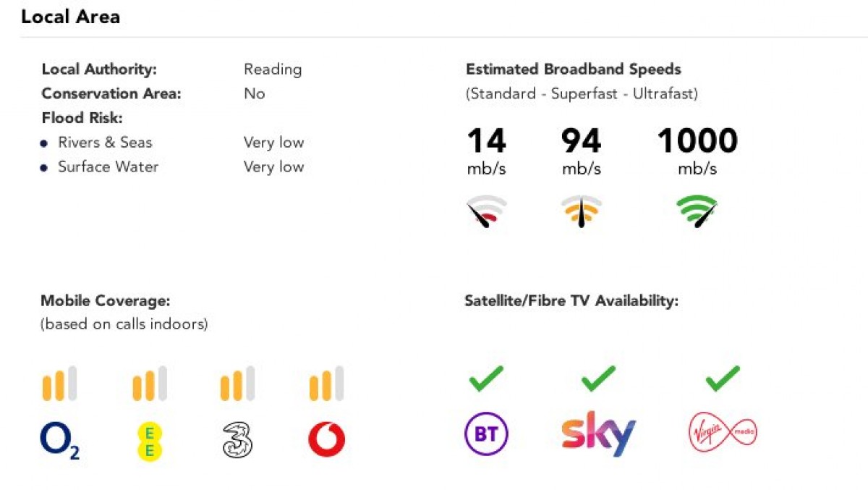Click the EE network logo

pyautogui.click(x=149, y=442)
